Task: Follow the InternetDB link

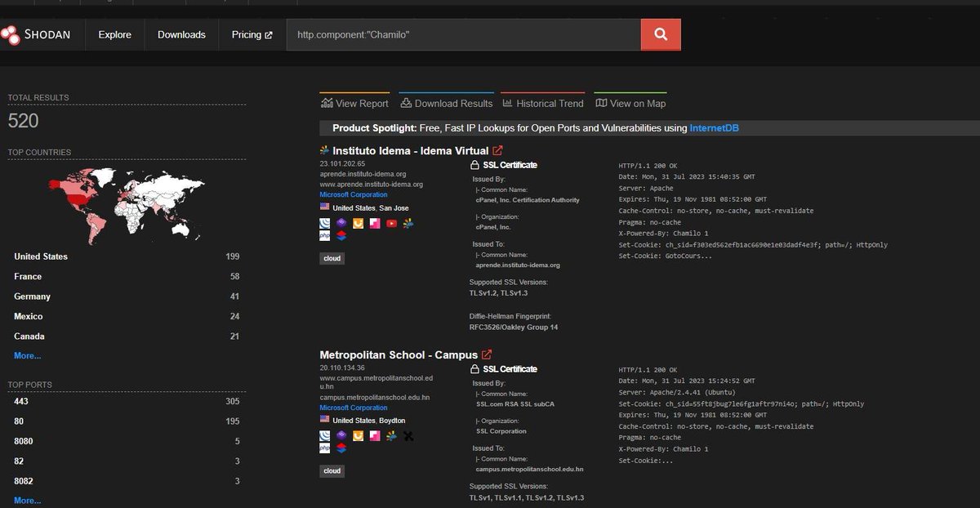Action: click(715, 128)
